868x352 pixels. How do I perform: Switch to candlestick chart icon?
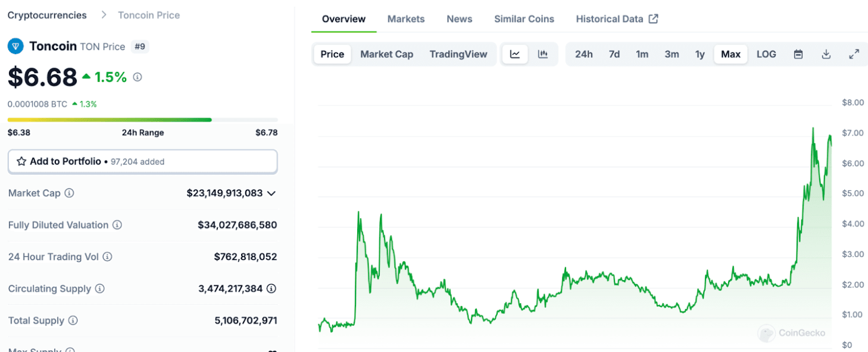(x=542, y=54)
